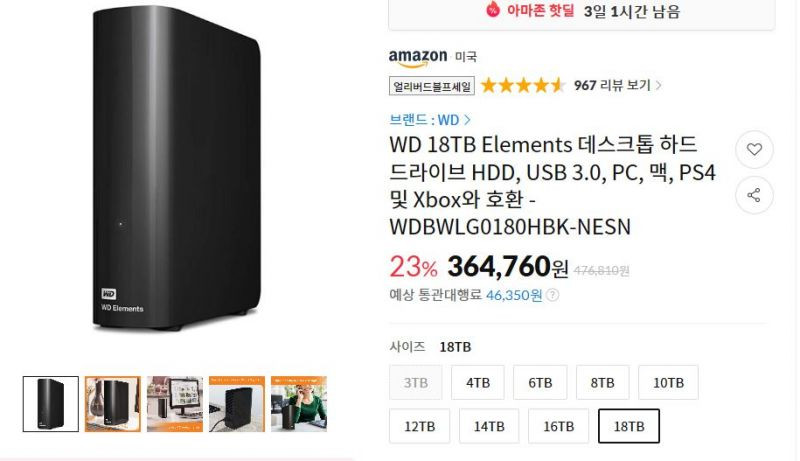Open 967 리뷰 보기 reviews link
Image resolution: width=800 pixels, height=461 pixels.
tap(617, 85)
